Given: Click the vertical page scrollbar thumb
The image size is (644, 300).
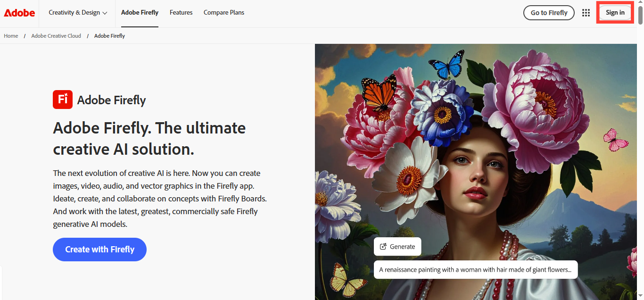Looking at the screenshot, I should (x=640, y=14).
